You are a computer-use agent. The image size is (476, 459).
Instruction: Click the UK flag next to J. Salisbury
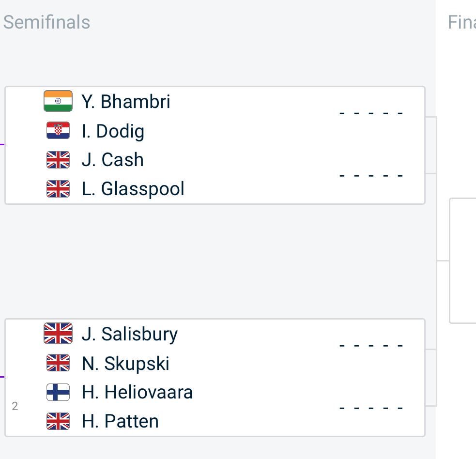(x=58, y=334)
